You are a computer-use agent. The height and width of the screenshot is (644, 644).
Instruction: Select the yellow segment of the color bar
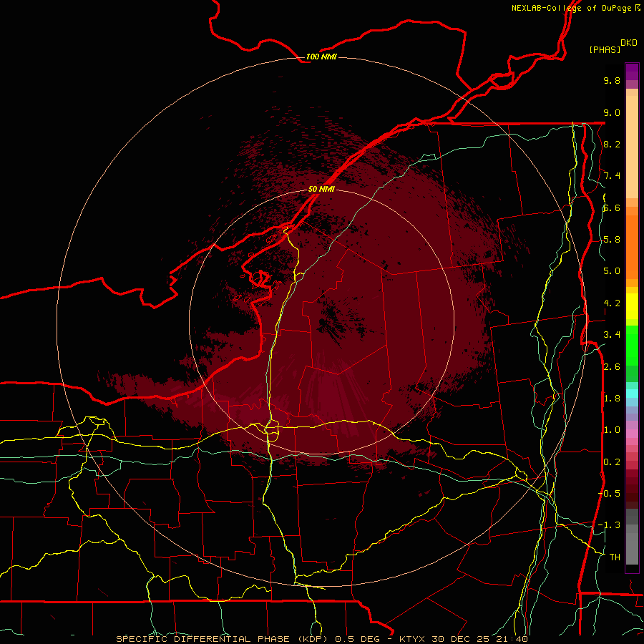(632, 306)
